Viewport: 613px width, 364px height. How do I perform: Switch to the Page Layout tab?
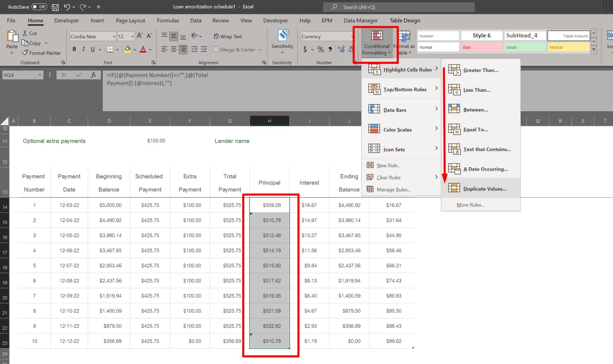(130, 21)
